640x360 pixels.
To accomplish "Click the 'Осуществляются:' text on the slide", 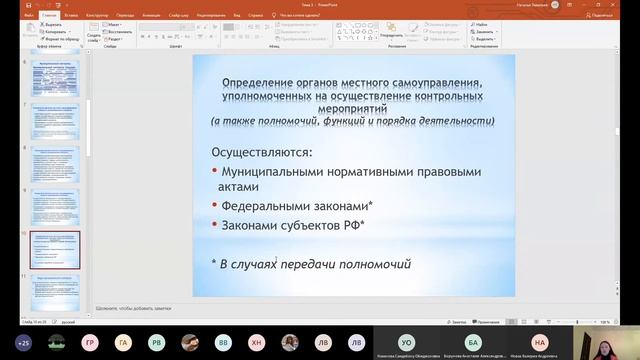I will pyautogui.click(x=262, y=152).
